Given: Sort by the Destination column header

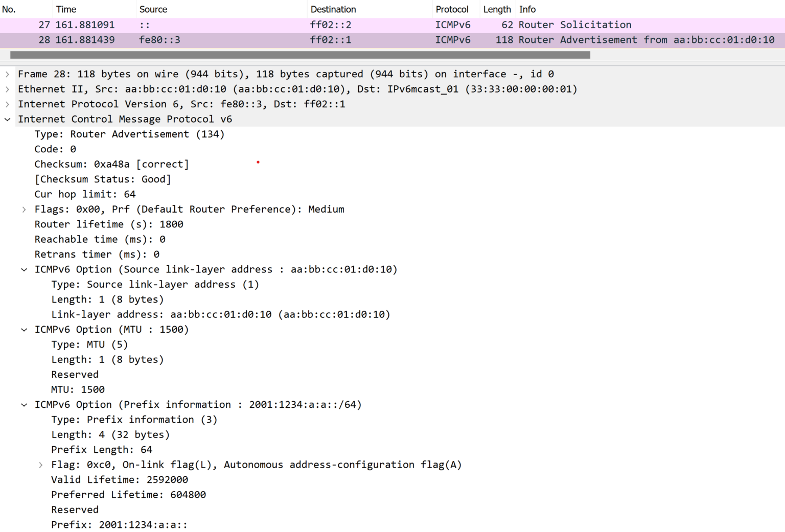Looking at the screenshot, I should click(333, 9).
